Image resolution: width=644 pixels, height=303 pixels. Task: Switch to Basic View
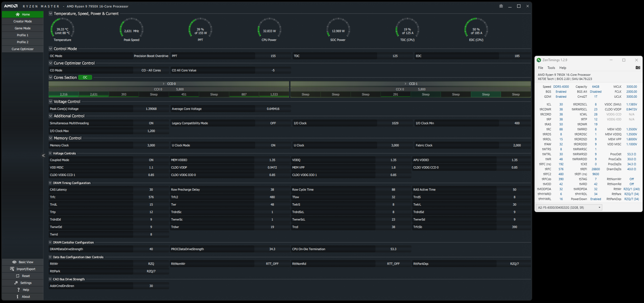coord(22,262)
